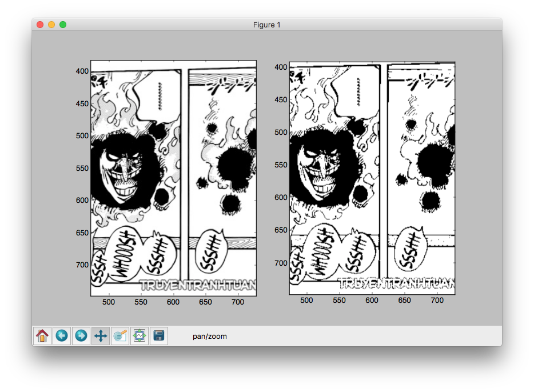Maximize the Figure 1 window
Screen dimensions: 534x392
pyautogui.click(x=63, y=25)
